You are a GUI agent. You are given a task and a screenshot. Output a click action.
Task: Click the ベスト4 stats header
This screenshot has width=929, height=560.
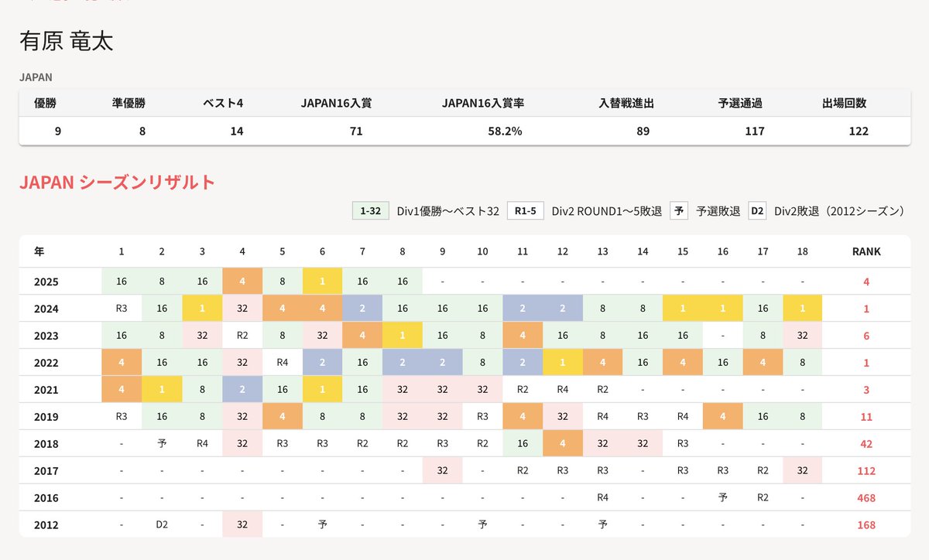pyautogui.click(x=223, y=103)
